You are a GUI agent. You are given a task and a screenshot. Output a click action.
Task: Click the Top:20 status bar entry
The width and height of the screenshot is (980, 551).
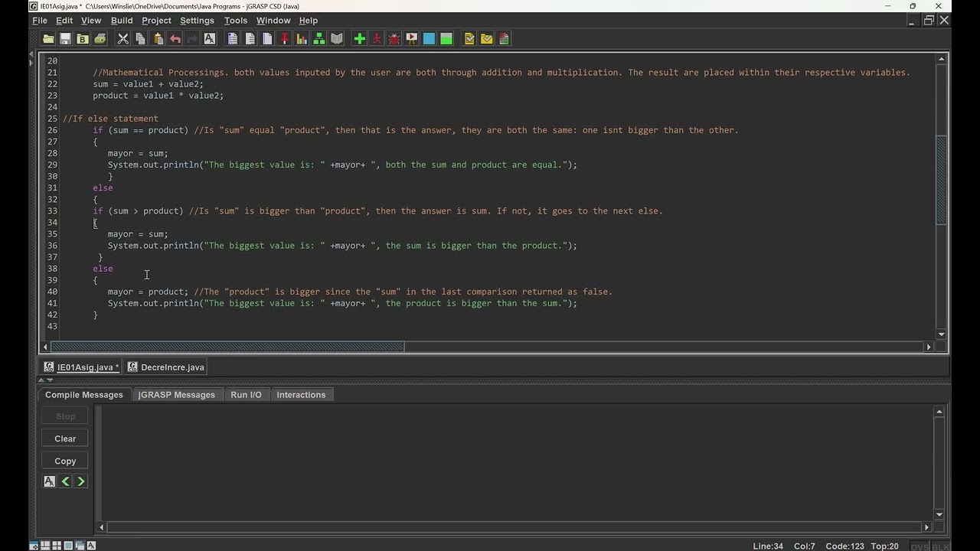tap(884, 546)
